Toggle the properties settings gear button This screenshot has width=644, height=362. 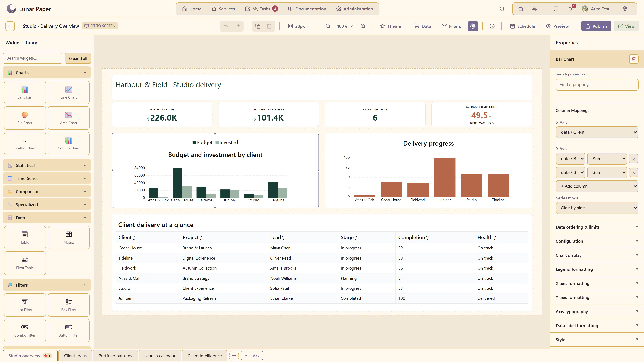(x=473, y=26)
